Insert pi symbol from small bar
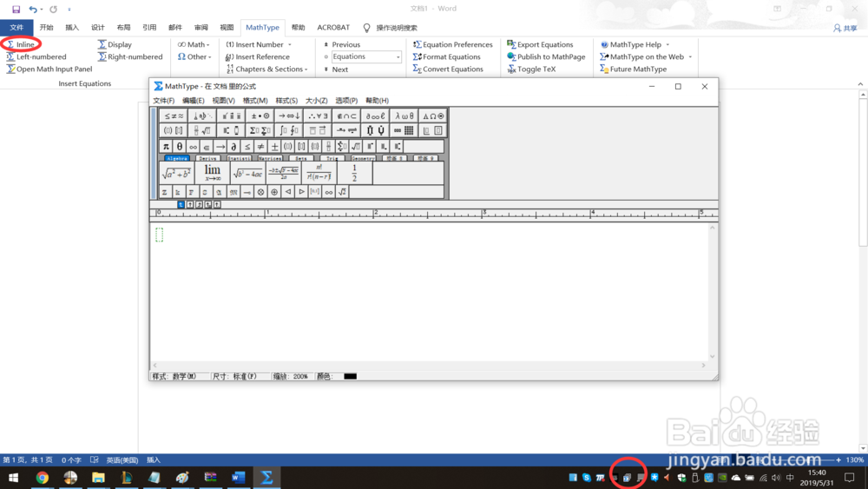868x489 pixels. (x=166, y=146)
